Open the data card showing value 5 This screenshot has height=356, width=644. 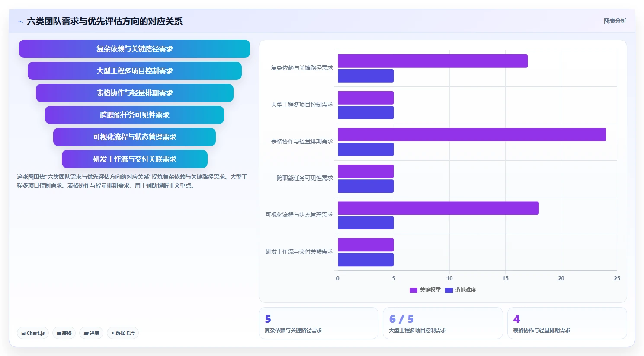[318, 323]
